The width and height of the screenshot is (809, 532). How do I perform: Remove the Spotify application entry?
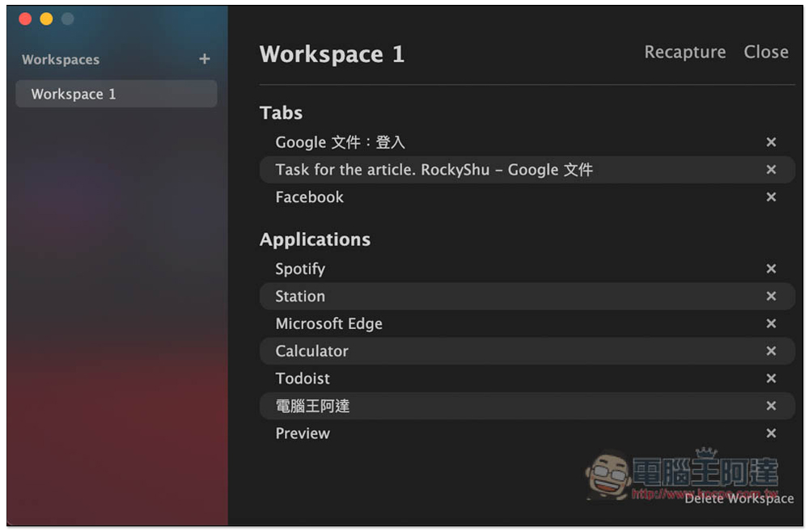771,269
